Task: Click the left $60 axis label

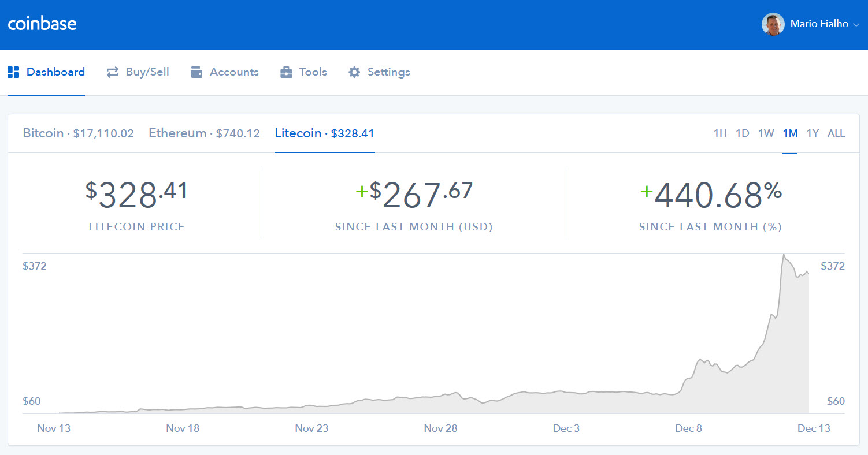Action: [x=32, y=401]
